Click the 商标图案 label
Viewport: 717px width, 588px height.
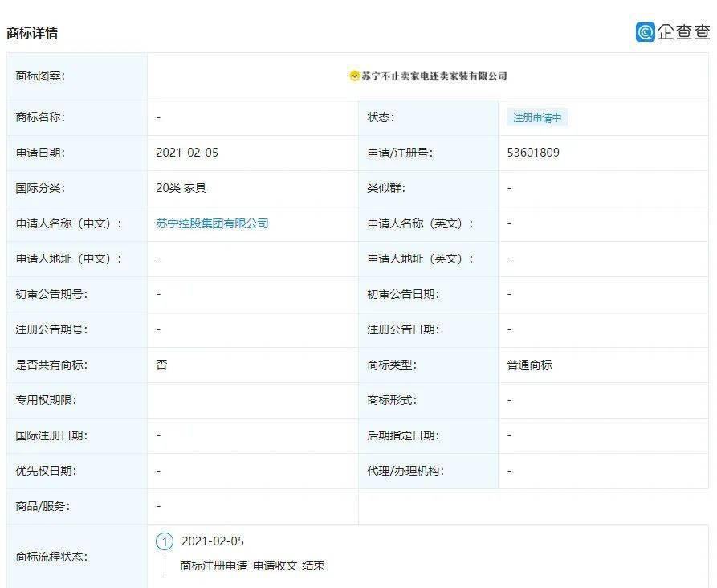click(40, 76)
